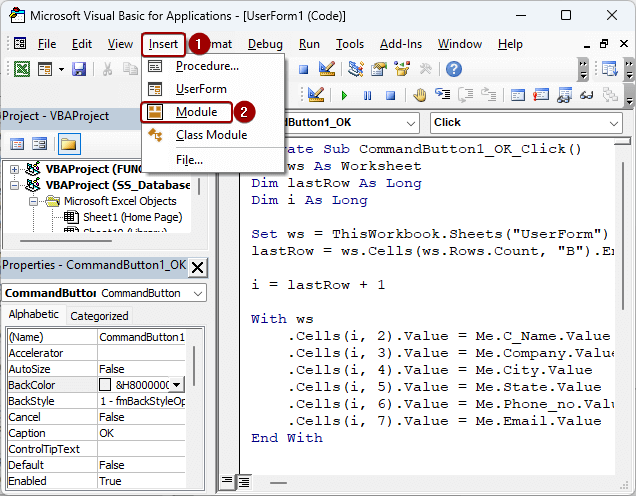Click the BackColor color swatch

[105, 384]
